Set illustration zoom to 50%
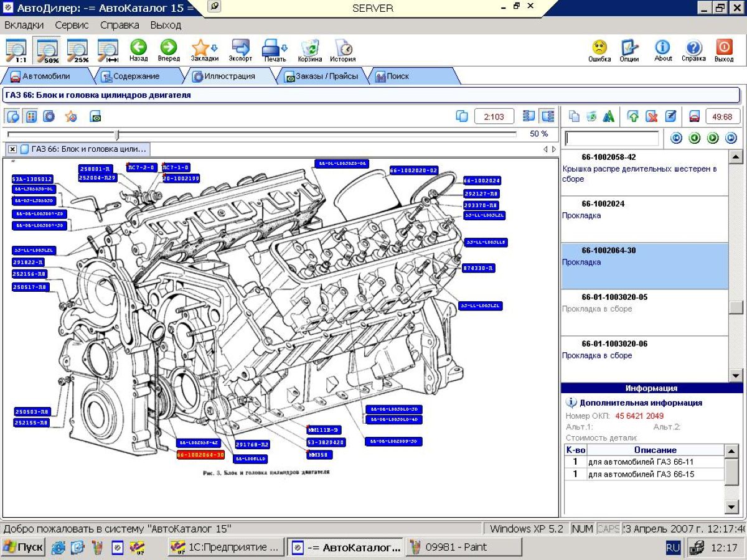Image resolution: width=747 pixels, height=560 pixels. coord(47,50)
